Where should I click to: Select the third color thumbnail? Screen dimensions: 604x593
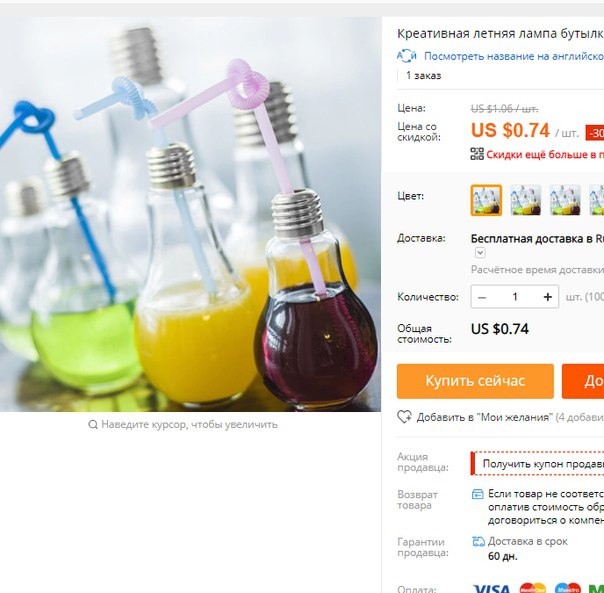[x=565, y=200]
